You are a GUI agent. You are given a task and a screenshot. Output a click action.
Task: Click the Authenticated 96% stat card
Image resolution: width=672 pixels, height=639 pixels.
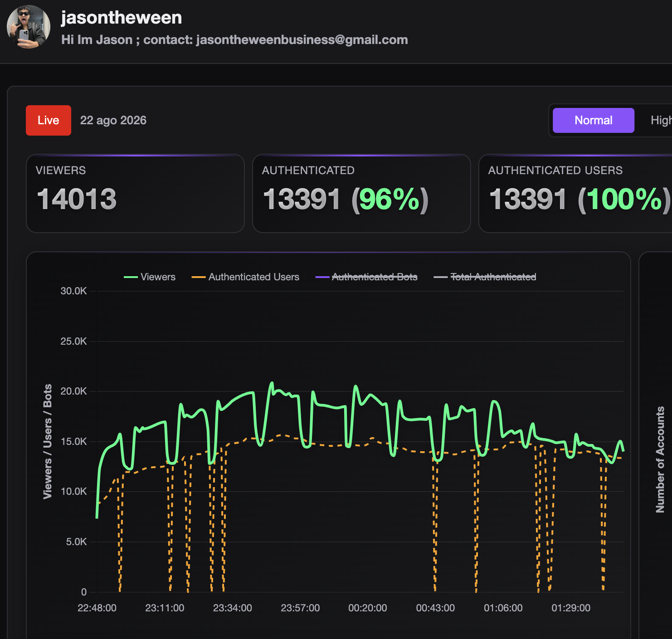(361, 194)
